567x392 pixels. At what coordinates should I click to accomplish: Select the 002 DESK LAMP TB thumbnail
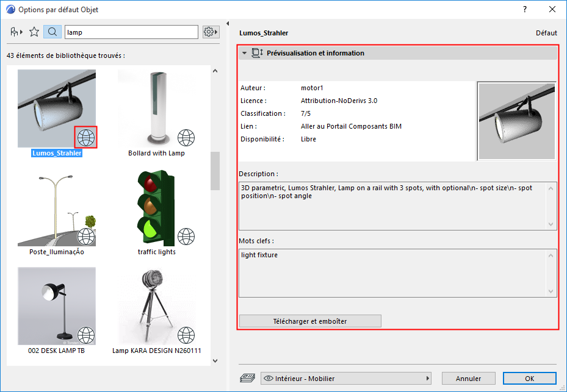pos(57,307)
